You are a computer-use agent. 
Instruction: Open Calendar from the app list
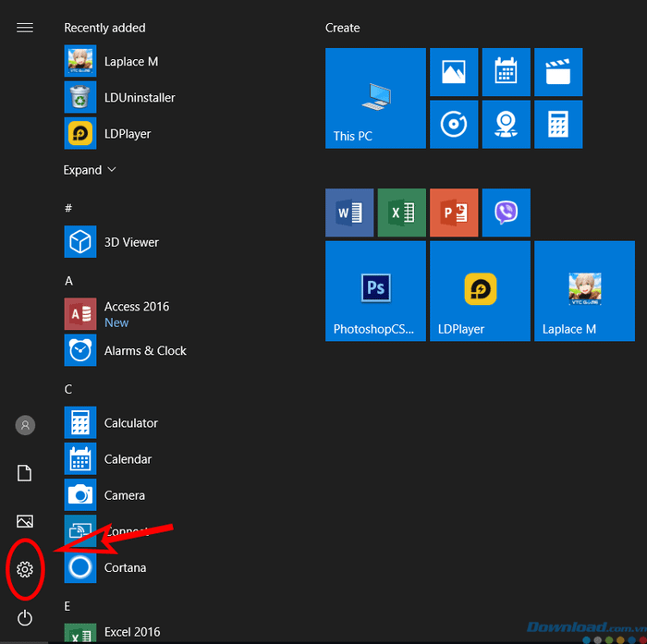pos(108,459)
